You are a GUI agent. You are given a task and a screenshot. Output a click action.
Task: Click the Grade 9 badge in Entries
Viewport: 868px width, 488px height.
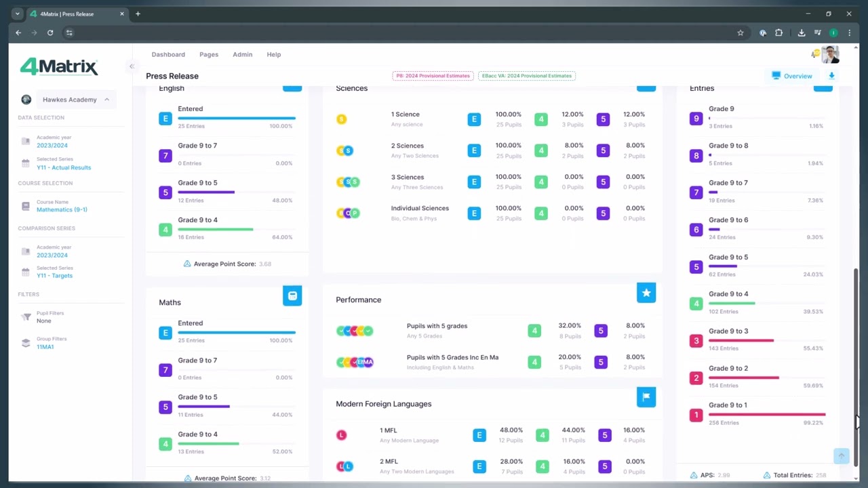click(696, 119)
